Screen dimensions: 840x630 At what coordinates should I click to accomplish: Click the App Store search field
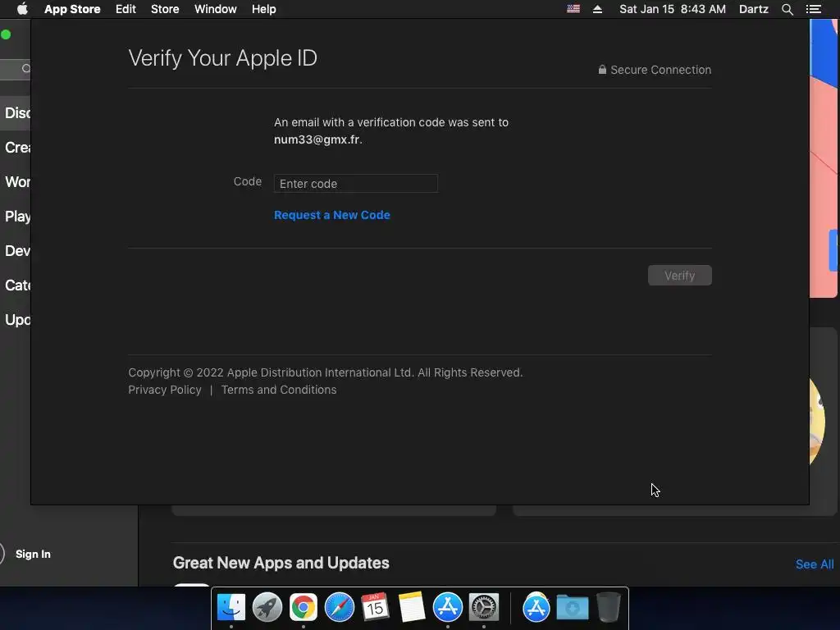pos(16,69)
